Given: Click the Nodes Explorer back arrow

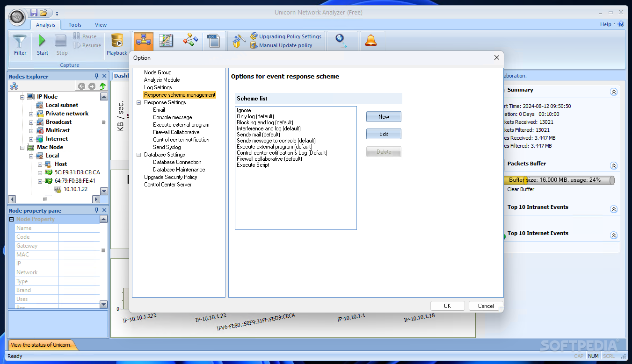Looking at the screenshot, I should click(81, 86).
